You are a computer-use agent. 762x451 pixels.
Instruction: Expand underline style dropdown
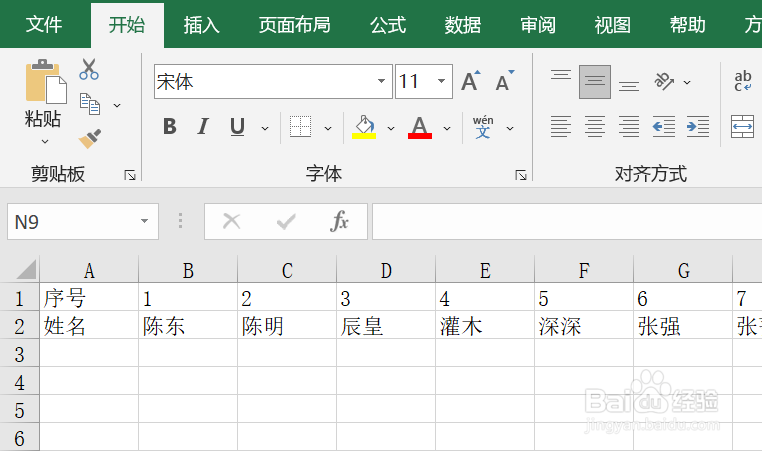265,128
